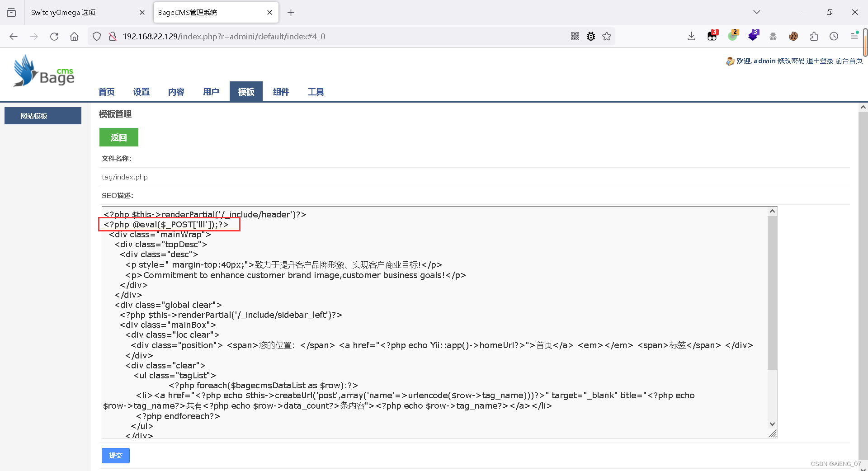Screen dimensions: 868x471
Task: Open the cookie extension icon
Action: (793, 37)
